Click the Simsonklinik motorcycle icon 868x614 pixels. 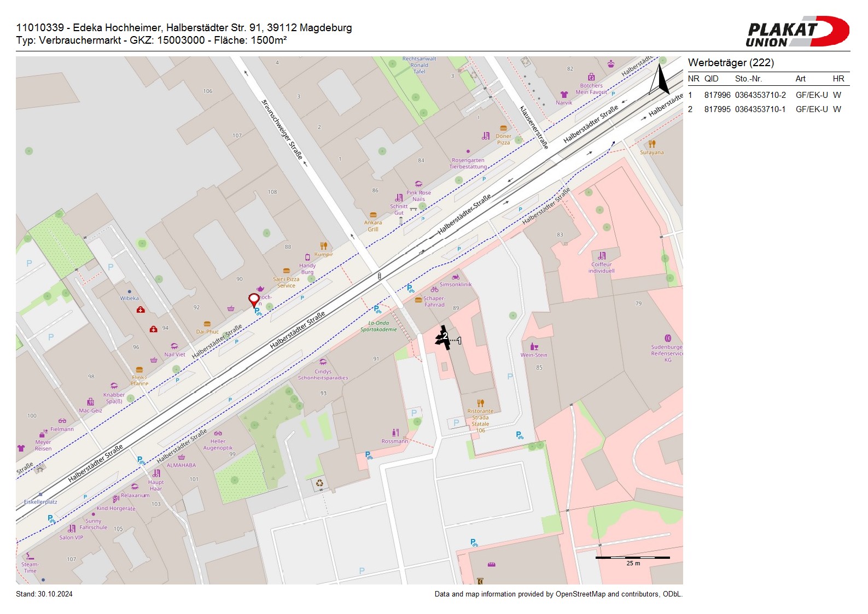tap(456, 277)
